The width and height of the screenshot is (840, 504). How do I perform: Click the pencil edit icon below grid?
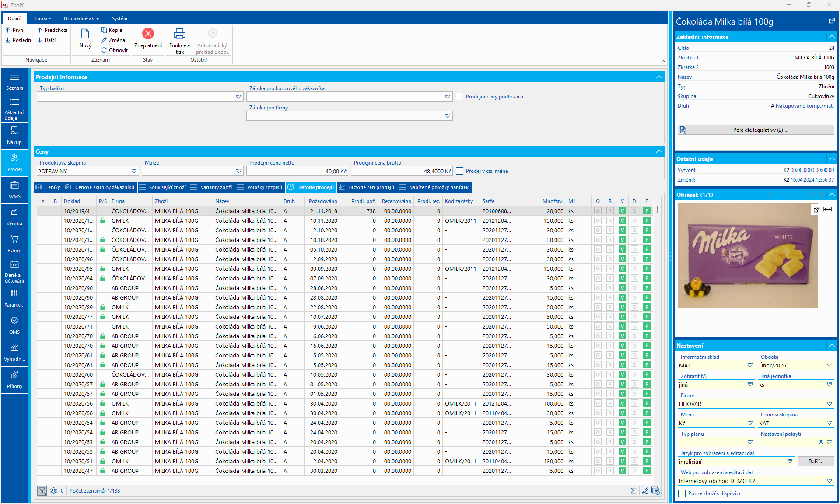click(645, 491)
